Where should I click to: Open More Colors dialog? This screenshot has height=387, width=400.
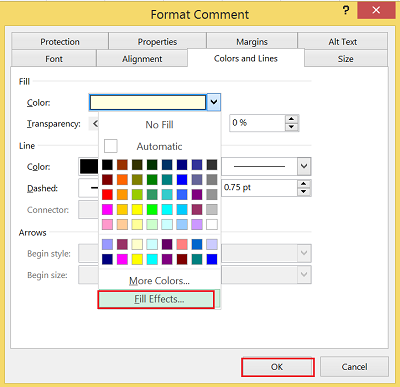click(x=159, y=281)
